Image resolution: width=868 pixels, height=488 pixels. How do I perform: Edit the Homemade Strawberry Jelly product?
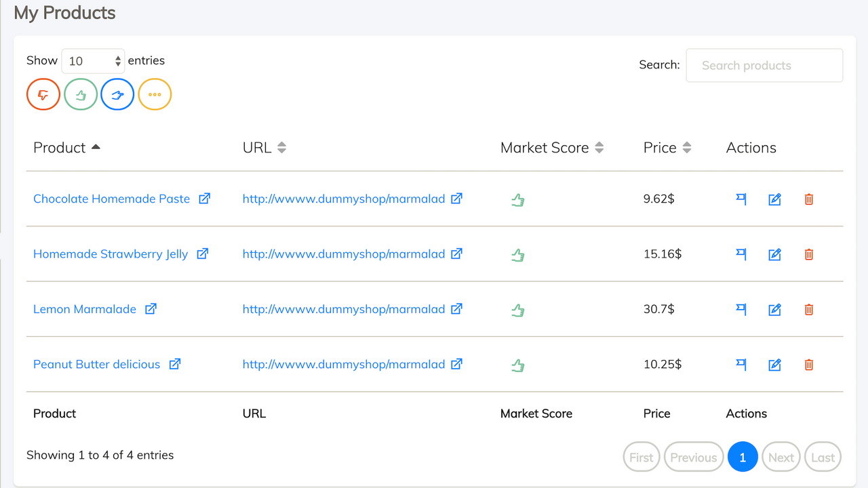[774, 255]
